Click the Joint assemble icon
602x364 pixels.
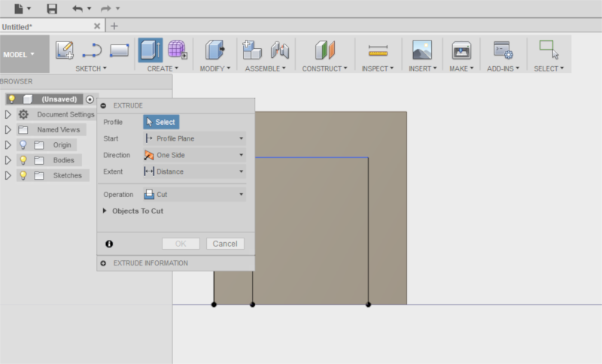280,50
